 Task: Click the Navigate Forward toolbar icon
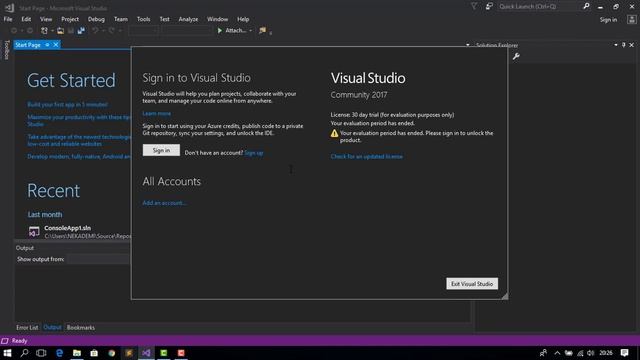click(x=30, y=31)
